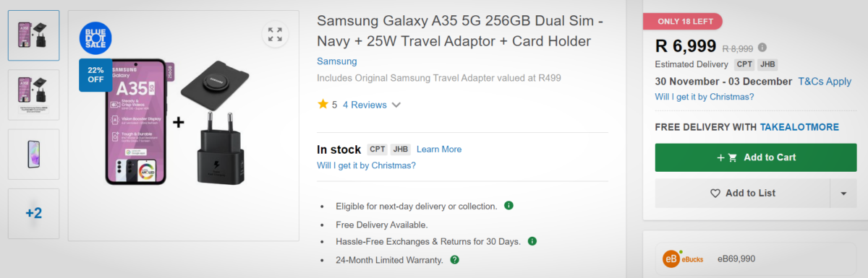Image resolution: width=868 pixels, height=278 pixels.
Task: Open the T&Cs Apply link
Action: pos(825,81)
